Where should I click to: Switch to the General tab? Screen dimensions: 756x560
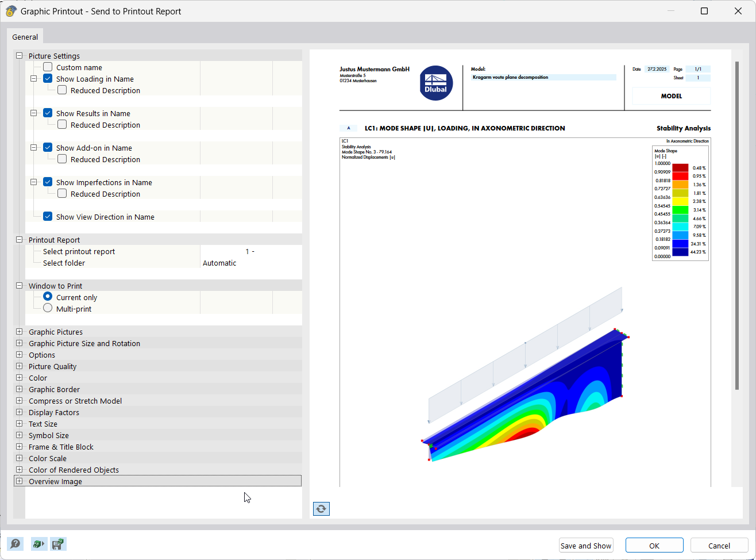(25, 36)
